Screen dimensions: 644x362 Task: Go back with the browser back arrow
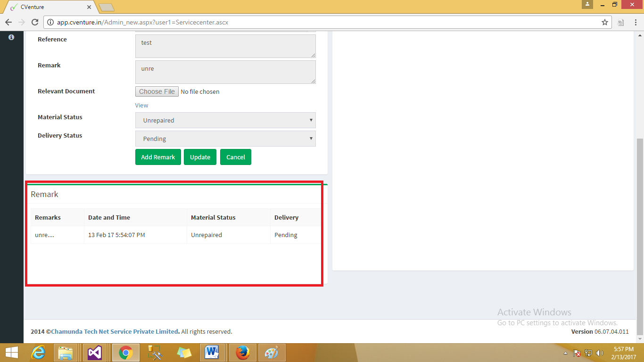(8, 22)
